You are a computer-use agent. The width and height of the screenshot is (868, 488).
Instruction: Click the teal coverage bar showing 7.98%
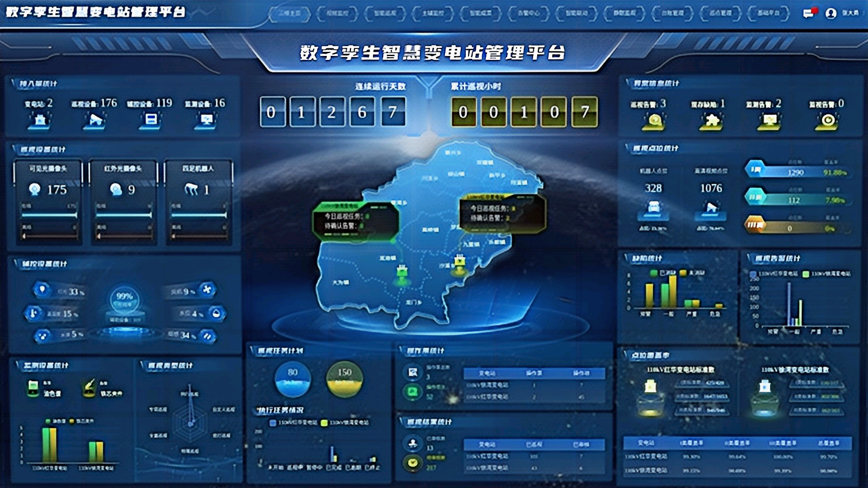(806, 200)
